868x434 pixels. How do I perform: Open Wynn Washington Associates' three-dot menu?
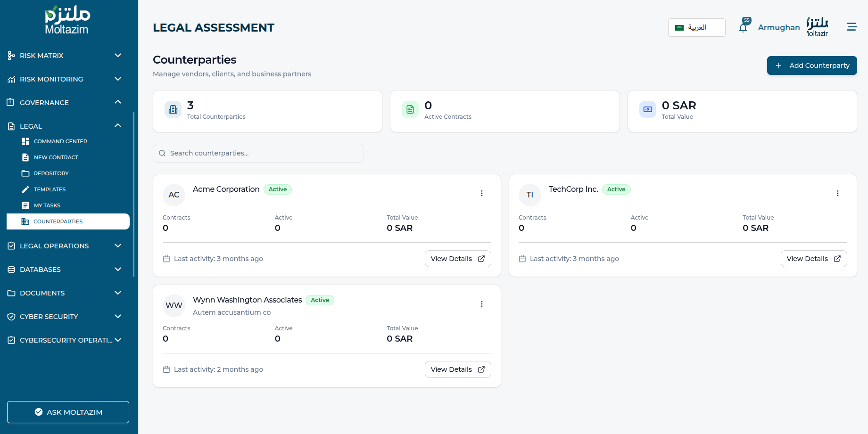coord(481,304)
